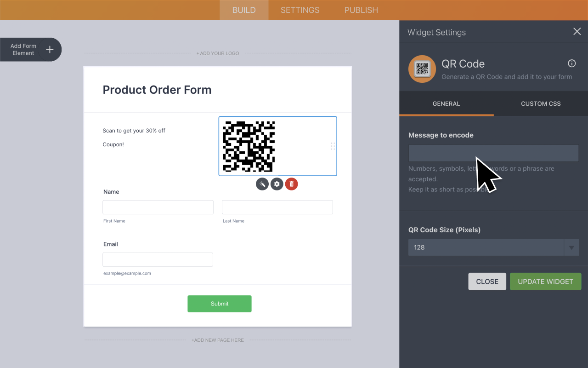Screen dimensions: 588x368
Task: Click the info icon next to QR Code title
Action: pyautogui.click(x=571, y=63)
